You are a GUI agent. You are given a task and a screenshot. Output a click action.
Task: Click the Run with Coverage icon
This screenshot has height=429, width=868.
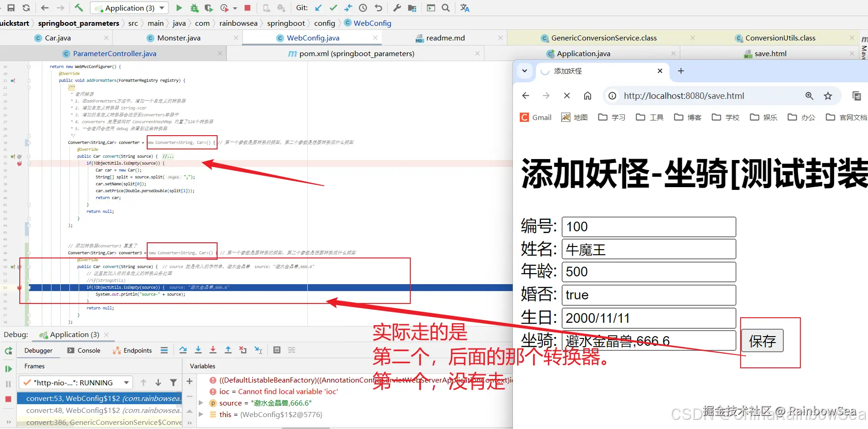pos(209,8)
